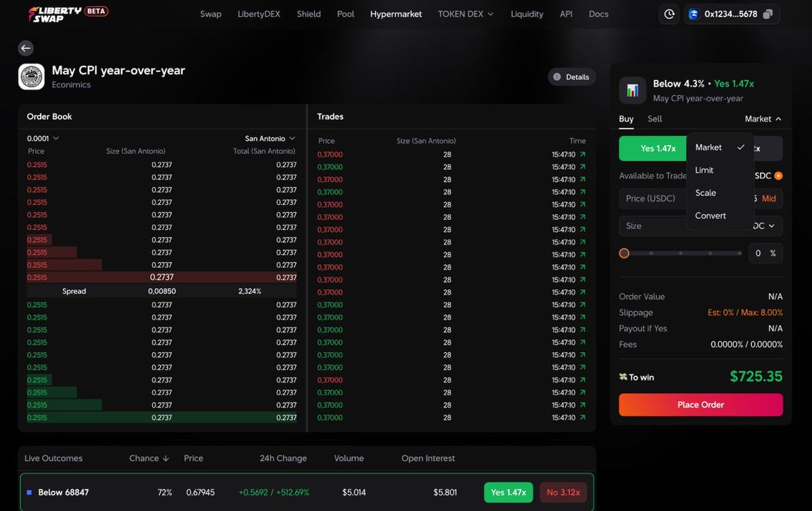The width and height of the screenshot is (812, 511).
Task: Sort by Chance arrow icon
Action: (x=166, y=458)
